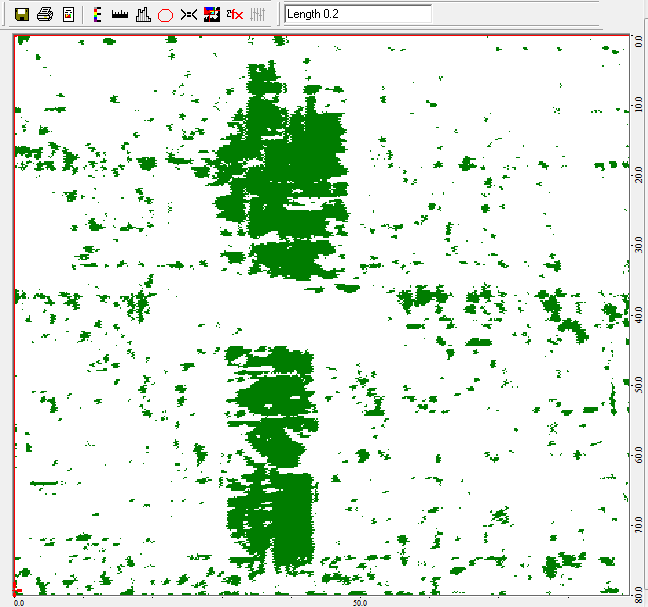Select the ruler measurement tool
648x607 pixels.
coord(120,14)
